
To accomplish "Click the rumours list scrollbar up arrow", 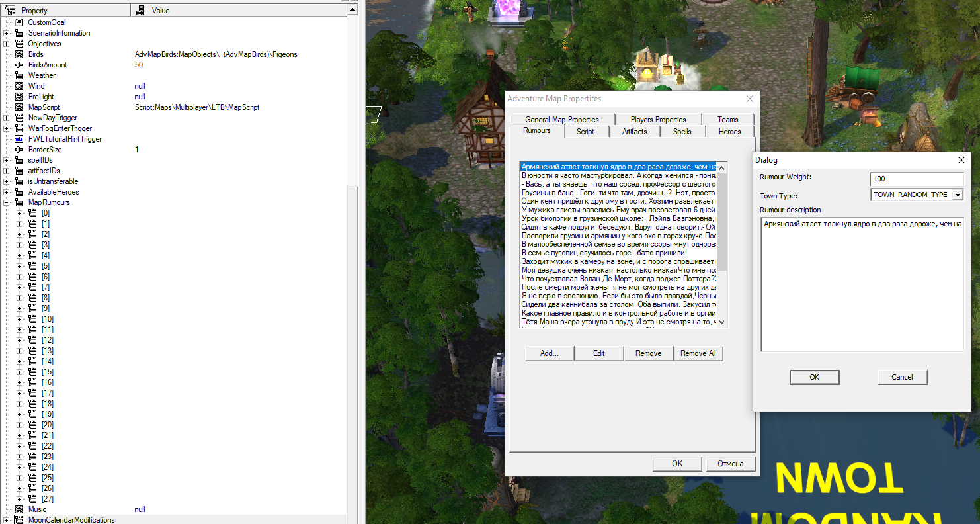I will point(721,167).
